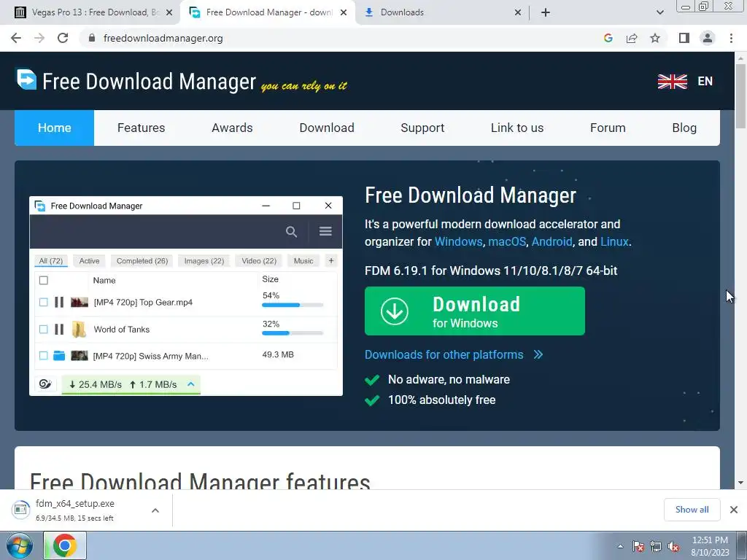Screen dimensions: 747x560
Task: Click the World of Tanks 32% progress bar
Action: pyautogui.click(x=293, y=333)
